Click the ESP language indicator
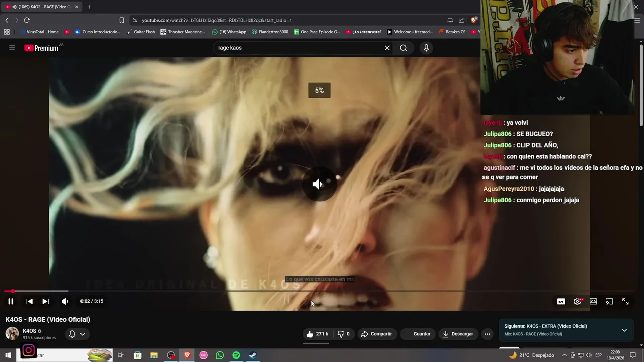 [599, 355]
